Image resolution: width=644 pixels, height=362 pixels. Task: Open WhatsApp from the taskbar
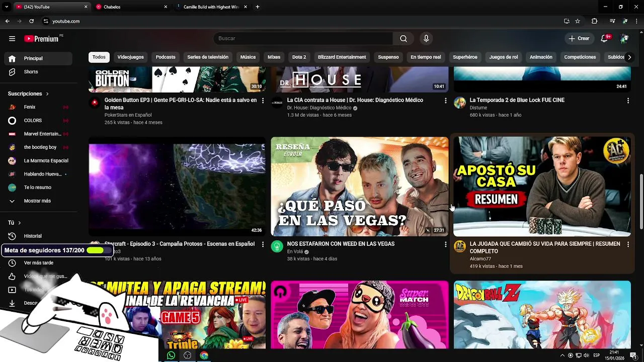click(x=171, y=355)
